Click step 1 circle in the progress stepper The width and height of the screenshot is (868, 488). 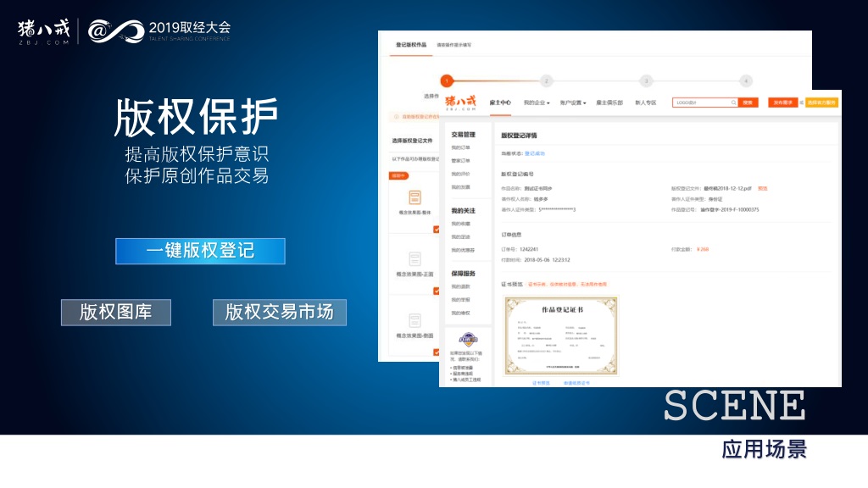coord(447,81)
